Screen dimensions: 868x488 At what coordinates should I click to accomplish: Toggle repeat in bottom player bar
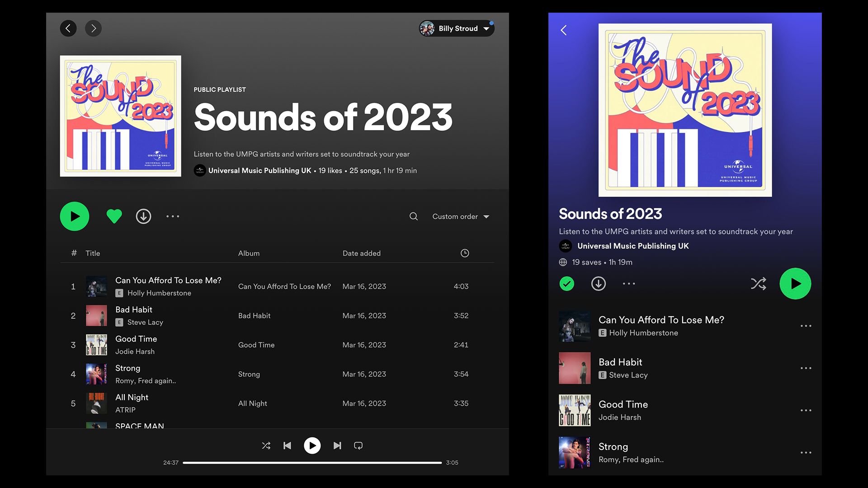[x=359, y=446]
